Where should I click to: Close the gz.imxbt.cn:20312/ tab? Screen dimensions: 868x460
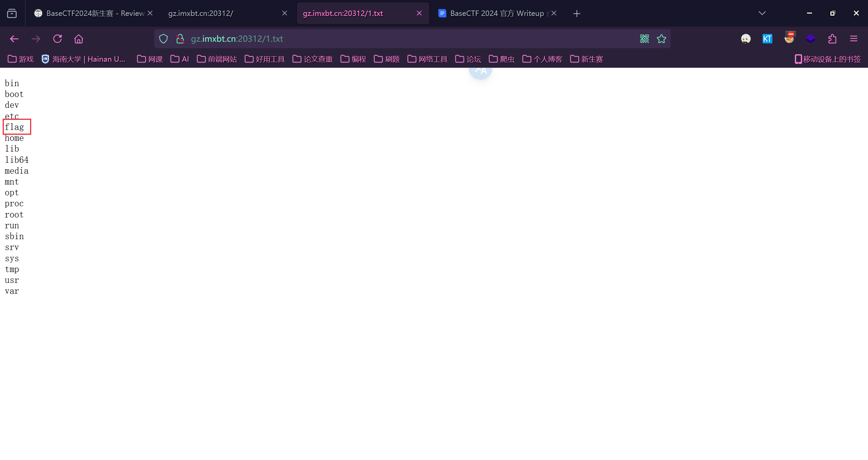(x=284, y=13)
